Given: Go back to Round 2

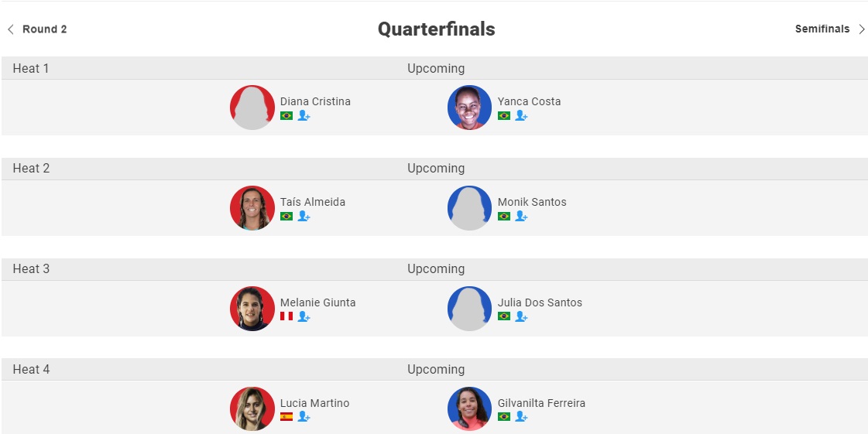Looking at the screenshot, I should pos(44,29).
